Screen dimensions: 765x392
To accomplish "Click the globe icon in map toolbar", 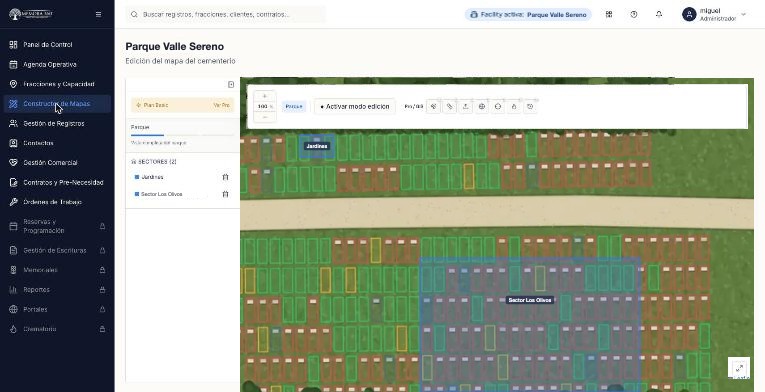I will tap(482, 106).
